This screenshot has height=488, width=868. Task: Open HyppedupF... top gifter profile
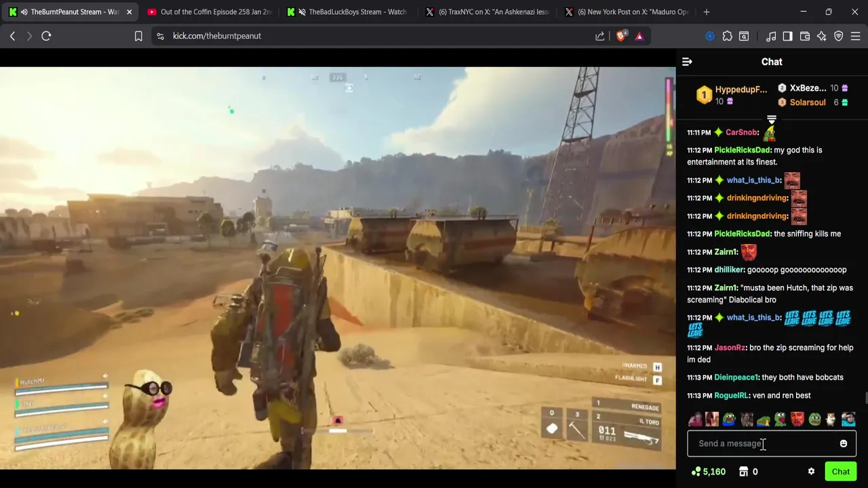741,89
